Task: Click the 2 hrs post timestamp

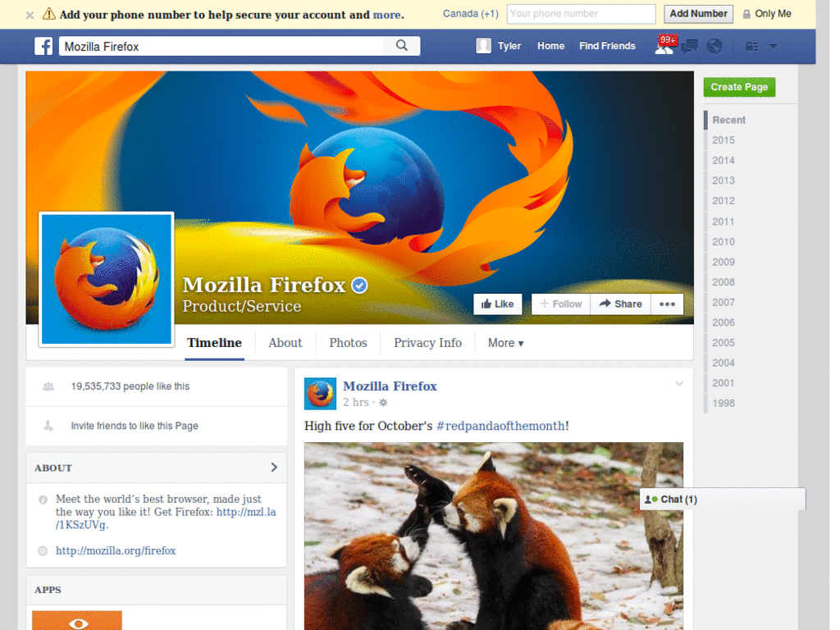Action: [356, 402]
